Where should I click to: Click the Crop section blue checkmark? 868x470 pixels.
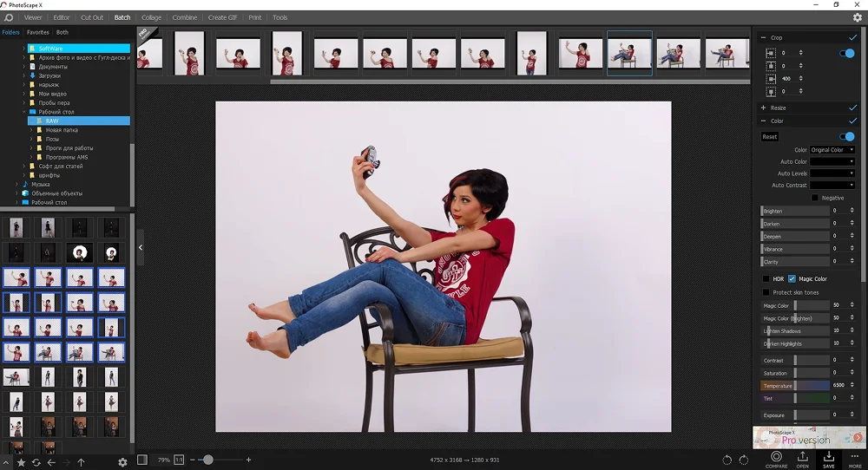(x=852, y=37)
